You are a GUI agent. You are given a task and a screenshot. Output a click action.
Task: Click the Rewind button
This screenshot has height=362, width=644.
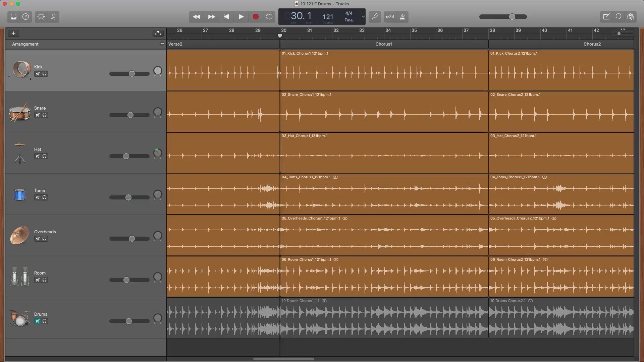click(197, 17)
